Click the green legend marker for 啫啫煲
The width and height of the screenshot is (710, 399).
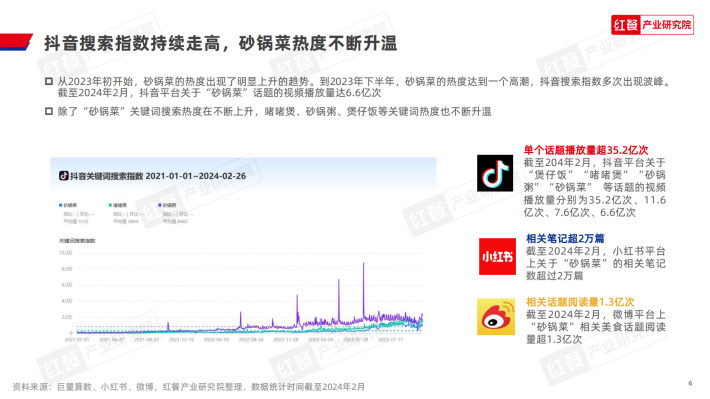[x=110, y=205]
